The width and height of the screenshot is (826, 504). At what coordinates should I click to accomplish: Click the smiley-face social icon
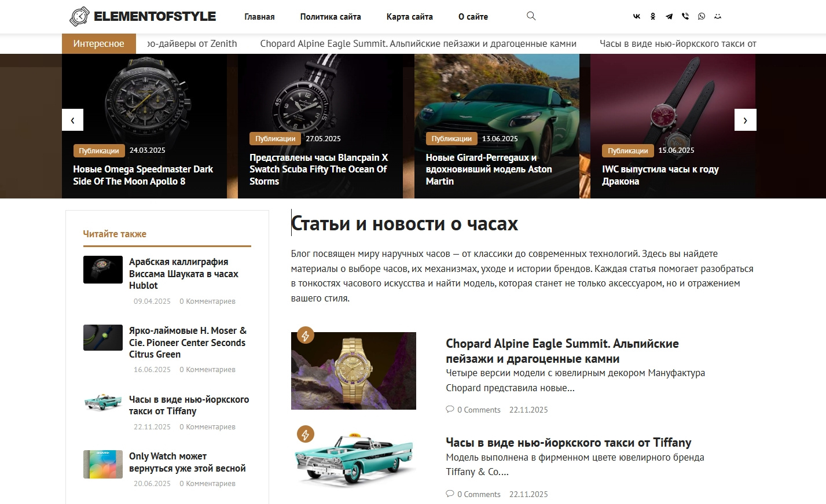tap(718, 16)
